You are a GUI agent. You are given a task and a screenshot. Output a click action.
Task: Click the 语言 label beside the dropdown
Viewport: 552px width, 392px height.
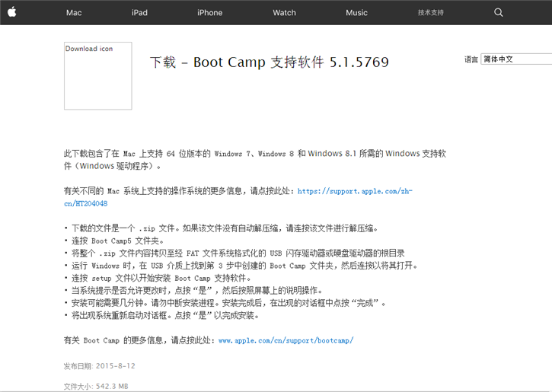coord(471,59)
